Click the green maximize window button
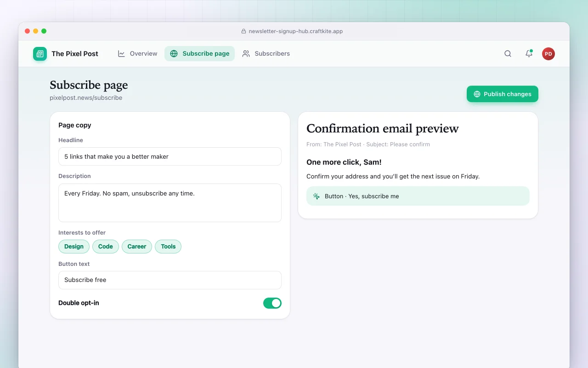588x368 pixels. coord(44,31)
